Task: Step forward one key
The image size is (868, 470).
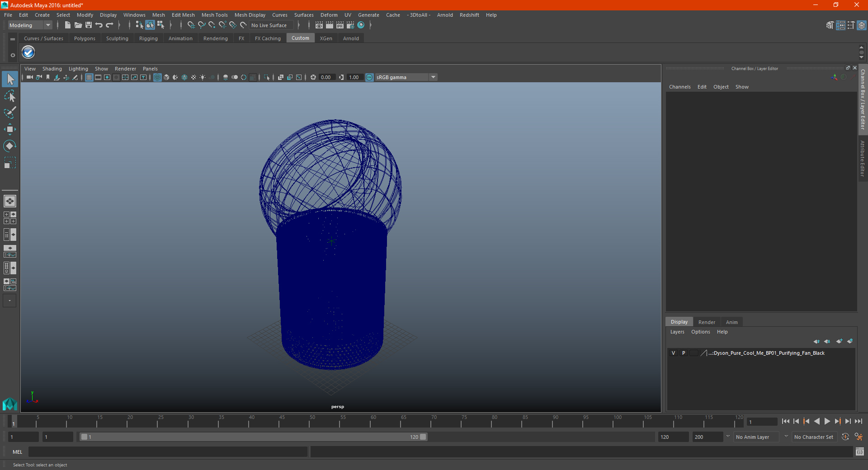Action: point(837,421)
